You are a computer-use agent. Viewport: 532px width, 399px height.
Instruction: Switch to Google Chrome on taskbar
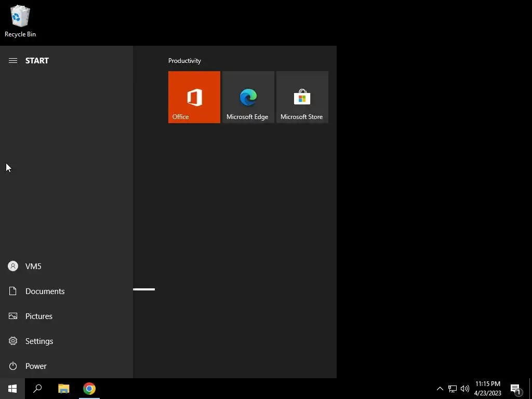pos(89,389)
